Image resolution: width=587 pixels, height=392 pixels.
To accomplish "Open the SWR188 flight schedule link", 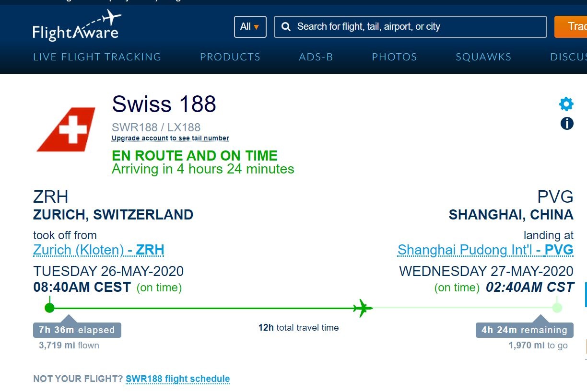I will coord(177,379).
